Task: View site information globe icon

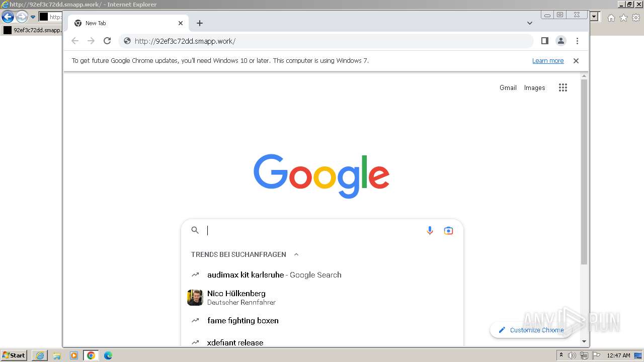Action: point(127,41)
